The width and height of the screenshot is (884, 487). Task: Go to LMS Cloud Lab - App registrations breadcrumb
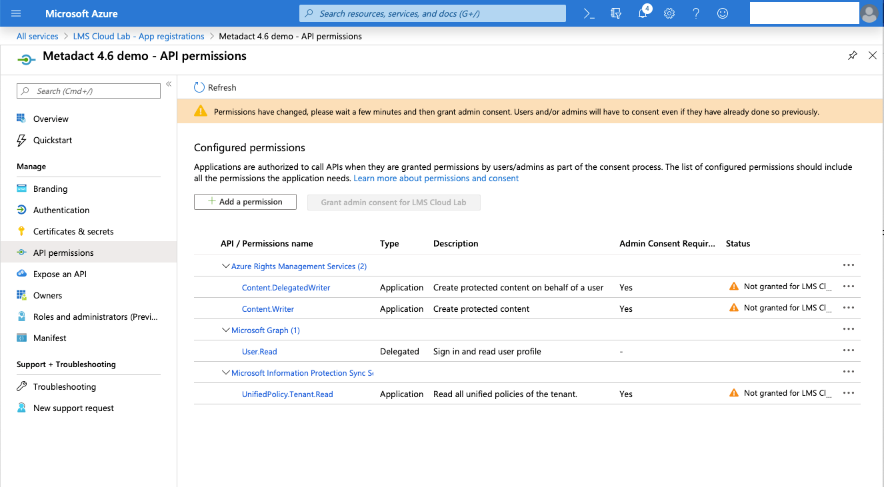139,36
